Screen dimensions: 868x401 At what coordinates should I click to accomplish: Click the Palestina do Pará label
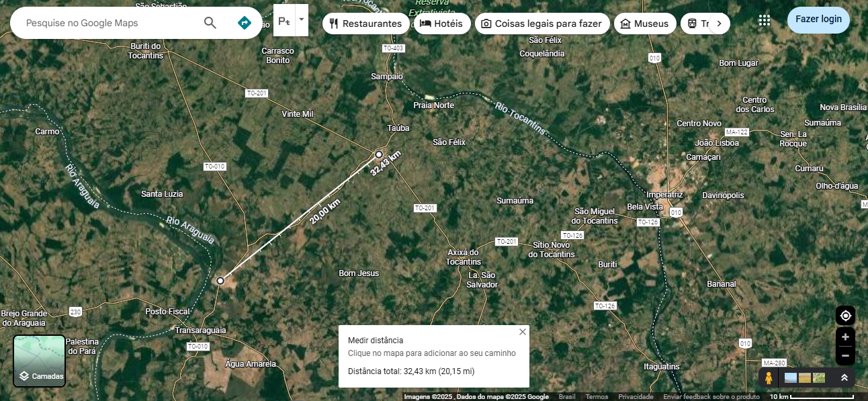click(82, 347)
